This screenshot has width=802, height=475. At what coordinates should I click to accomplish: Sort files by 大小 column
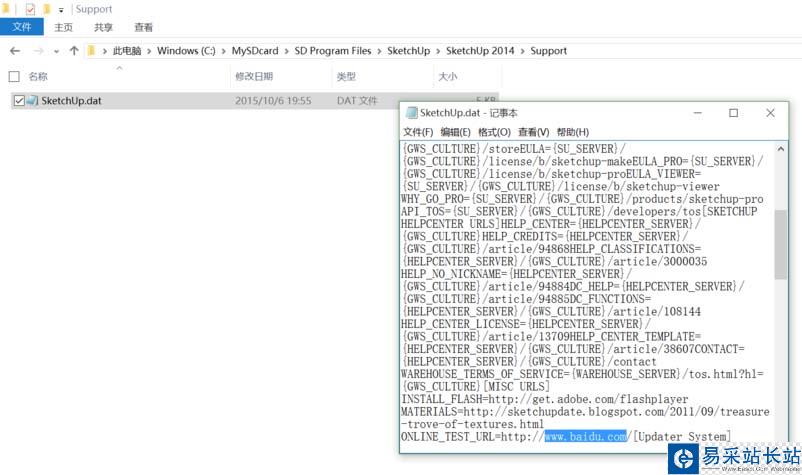pyautogui.click(x=447, y=77)
